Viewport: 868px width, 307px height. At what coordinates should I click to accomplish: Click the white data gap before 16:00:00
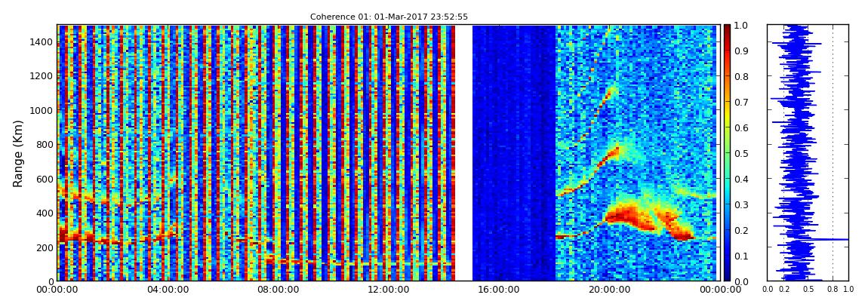[463, 152]
